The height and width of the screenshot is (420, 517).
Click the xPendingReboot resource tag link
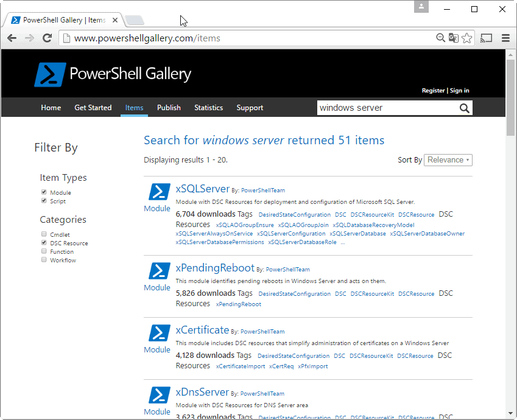point(238,304)
